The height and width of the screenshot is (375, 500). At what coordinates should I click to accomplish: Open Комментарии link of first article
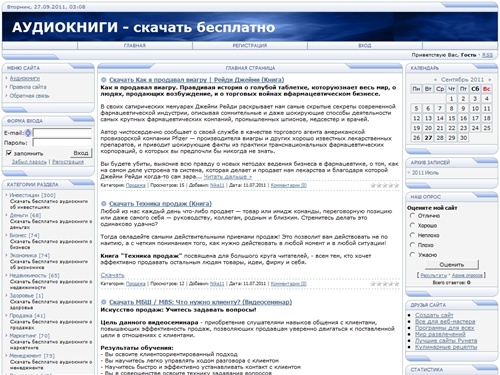289,185
